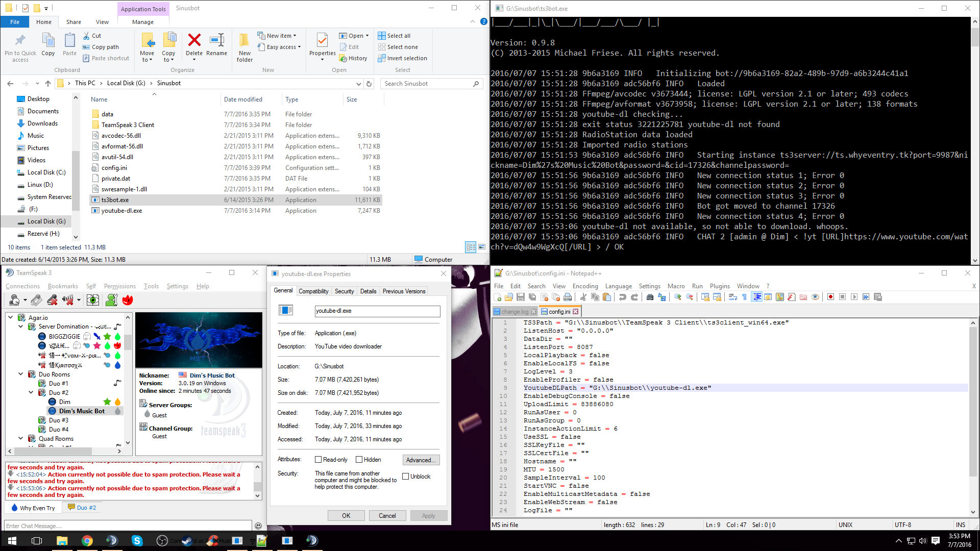The width and height of the screenshot is (980, 551).
Task: Click Copy path in Explorer ribbon
Action: tap(101, 47)
